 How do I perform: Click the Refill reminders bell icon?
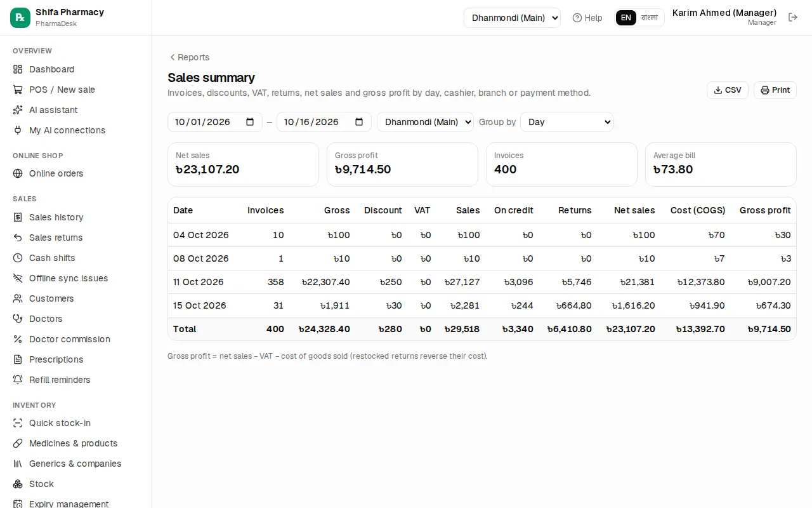click(x=18, y=380)
